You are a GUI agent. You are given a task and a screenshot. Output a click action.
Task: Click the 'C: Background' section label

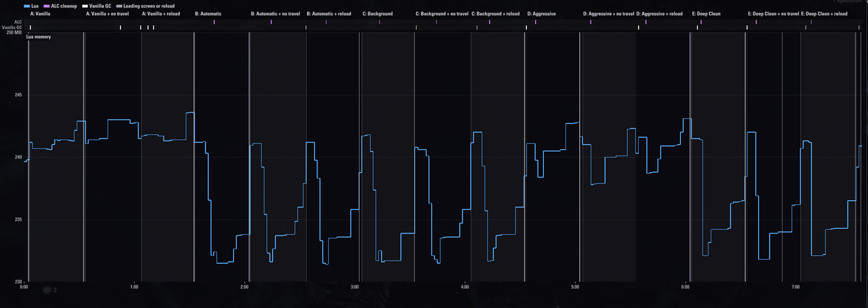[x=378, y=14]
